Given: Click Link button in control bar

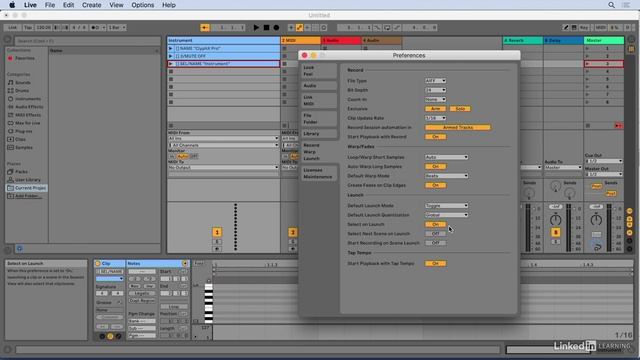Looking at the screenshot, I should pyautogui.click(x=13, y=27).
